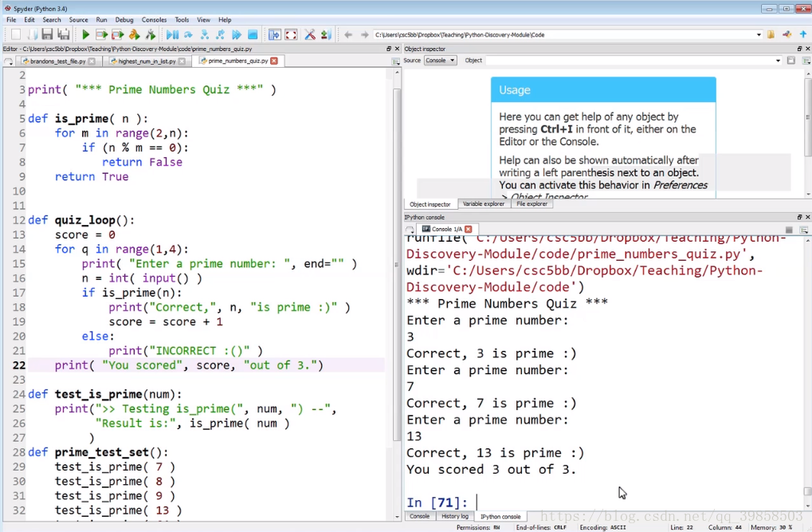Screen dimensions: 812x532
Task: Start debugging with the blue play-pause icon
Action: 172,35
